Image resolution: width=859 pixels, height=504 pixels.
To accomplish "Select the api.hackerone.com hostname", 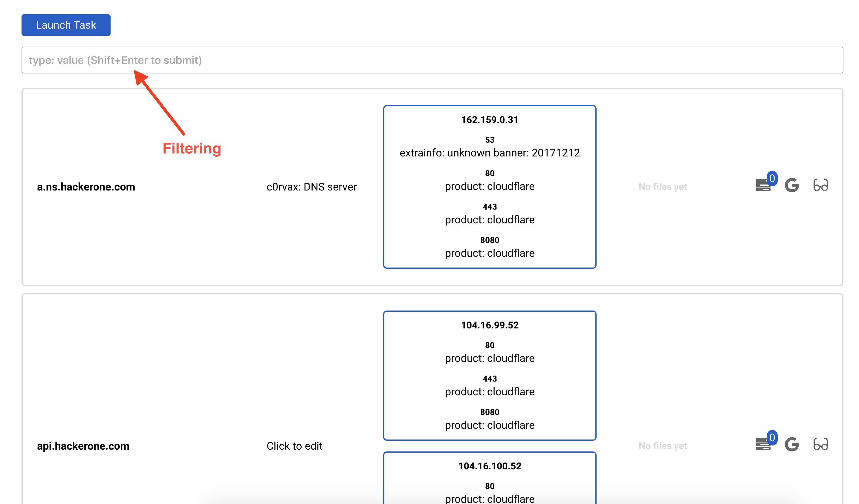I will tap(83, 446).
